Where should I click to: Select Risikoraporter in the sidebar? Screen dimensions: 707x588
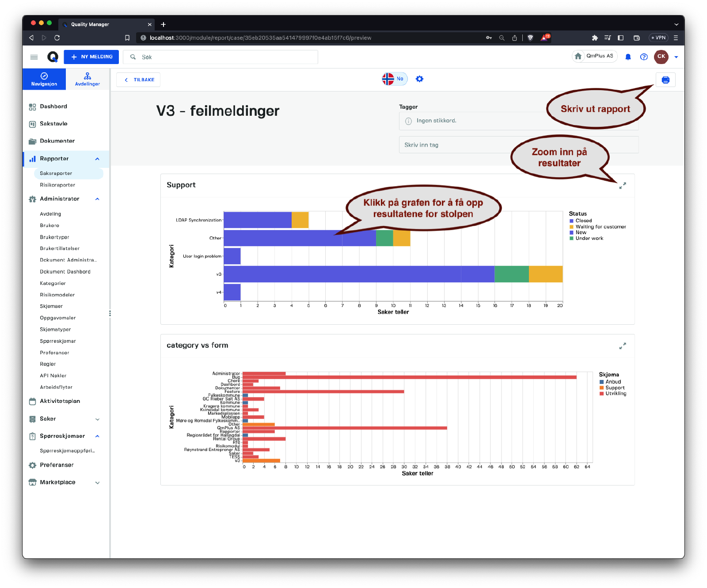(57, 185)
